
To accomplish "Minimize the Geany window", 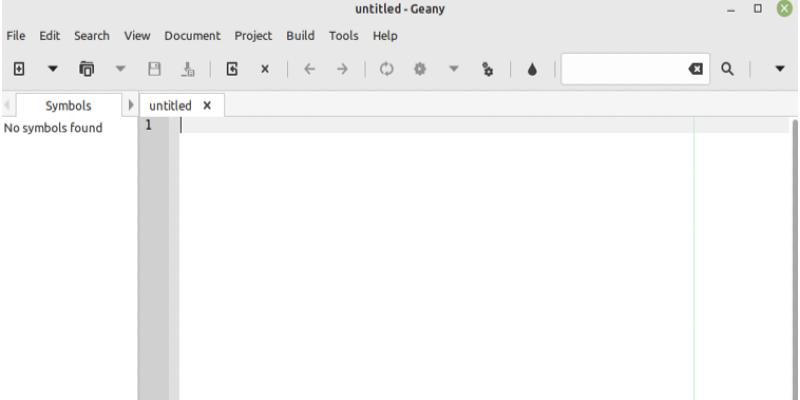I will tap(731, 10).
